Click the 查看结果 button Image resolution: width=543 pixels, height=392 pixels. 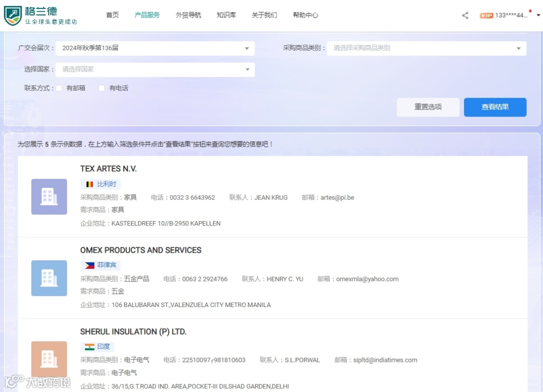(495, 107)
